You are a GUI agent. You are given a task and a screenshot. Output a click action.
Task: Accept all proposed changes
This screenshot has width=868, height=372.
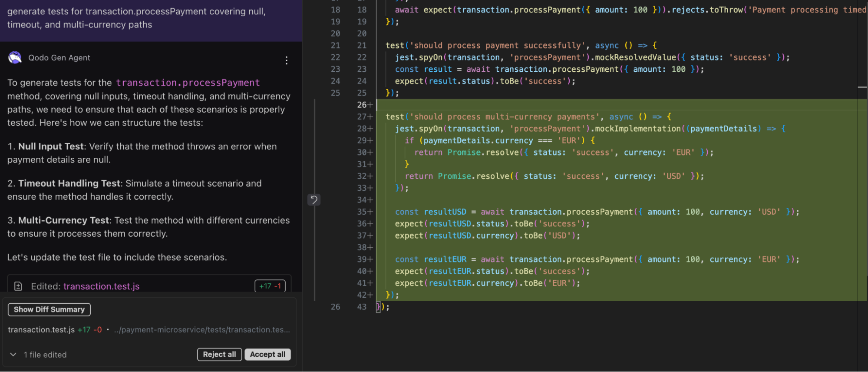(267, 355)
